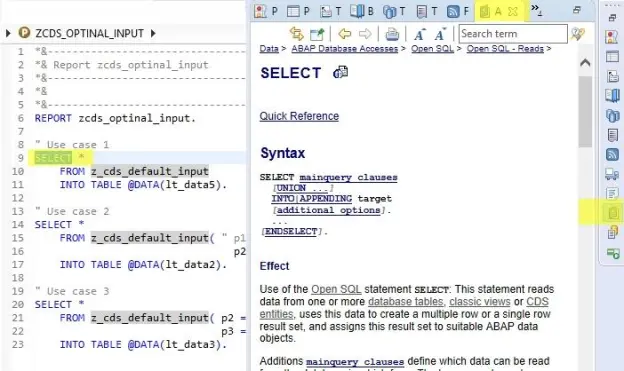Click lt_data5 on line 11
624x371 pixels.
190,185
